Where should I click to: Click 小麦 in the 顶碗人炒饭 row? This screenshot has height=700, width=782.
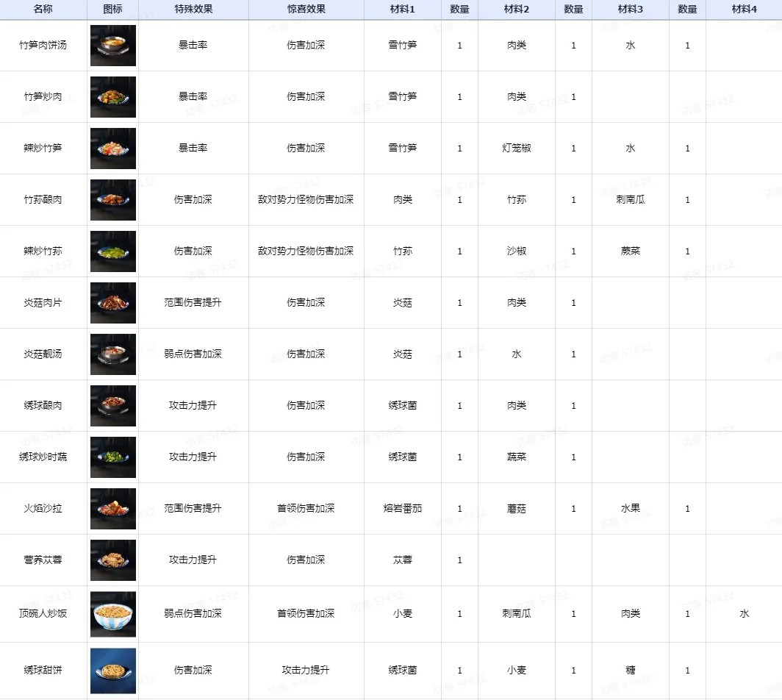(x=403, y=613)
